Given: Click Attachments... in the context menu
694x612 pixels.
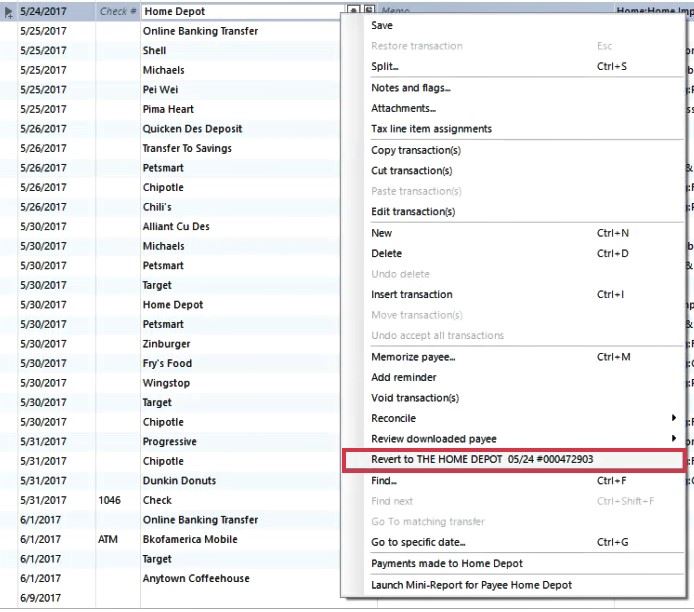Looking at the screenshot, I should pyautogui.click(x=403, y=108).
